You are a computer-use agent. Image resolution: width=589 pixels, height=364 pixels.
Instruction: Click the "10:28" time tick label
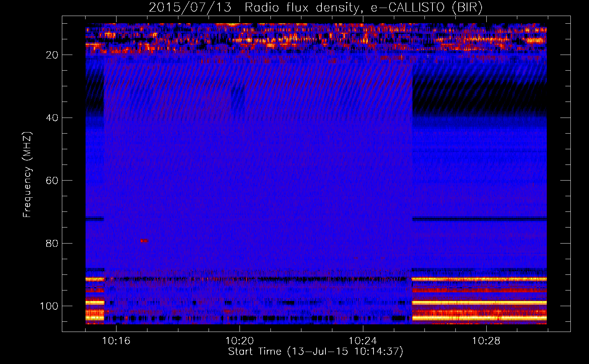click(x=486, y=341)
